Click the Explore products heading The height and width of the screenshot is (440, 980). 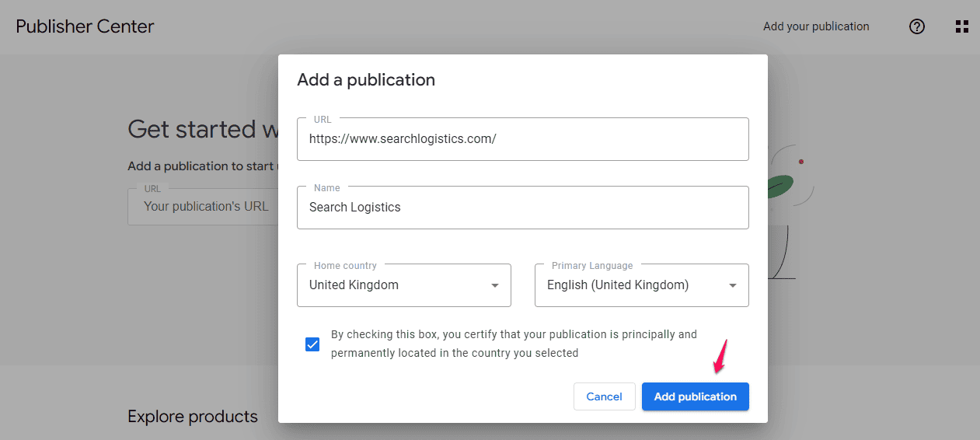click(x=193, y=417)
